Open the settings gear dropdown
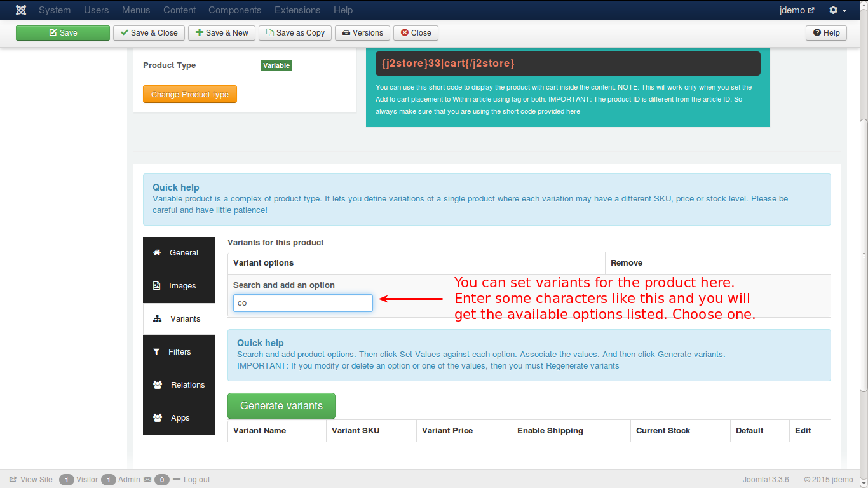 837,10
